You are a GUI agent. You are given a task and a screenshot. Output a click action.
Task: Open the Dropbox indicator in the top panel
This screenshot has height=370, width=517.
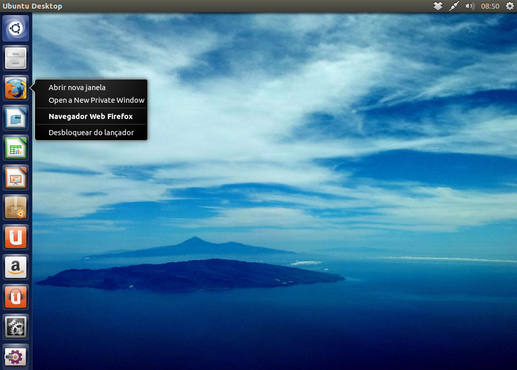pyautogui.click(x=438, y=6)
